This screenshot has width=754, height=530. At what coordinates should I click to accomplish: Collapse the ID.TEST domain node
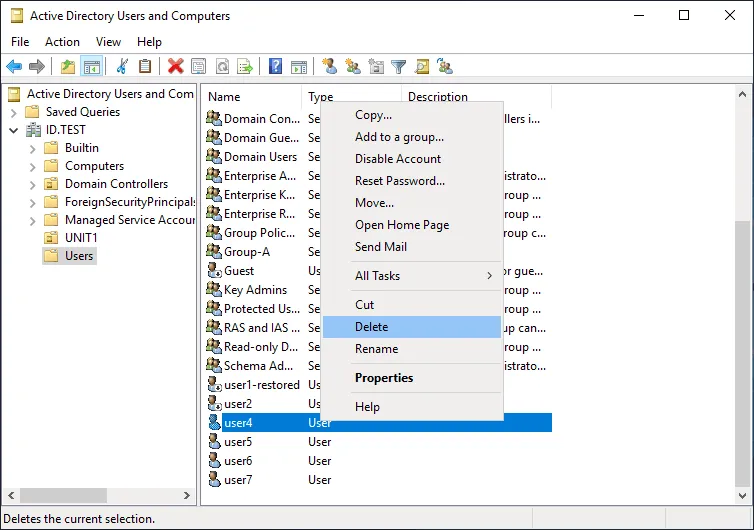(x=13, y=130)
